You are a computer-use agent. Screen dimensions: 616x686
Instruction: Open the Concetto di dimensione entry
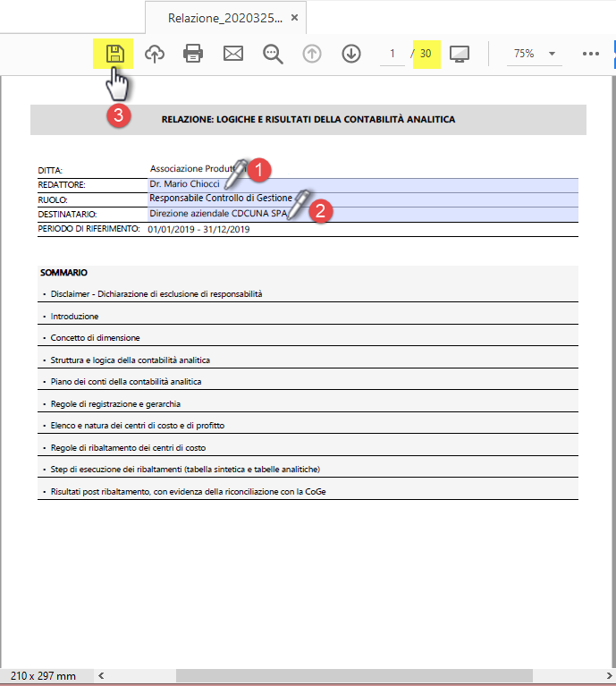(x=96, y=338)
